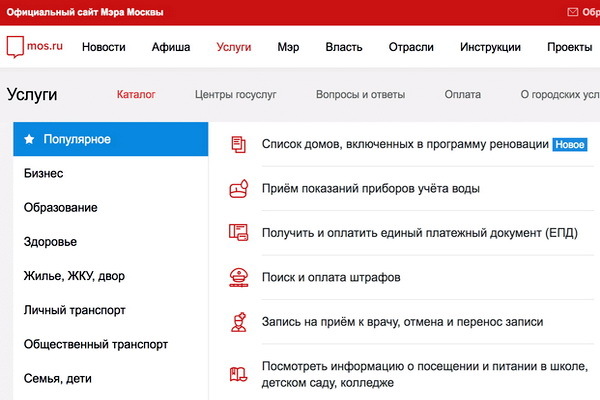This screenshot has width=600, height=400.
Task: Click the payment document (ЕПД) icon
Action: tap(239, 233)
